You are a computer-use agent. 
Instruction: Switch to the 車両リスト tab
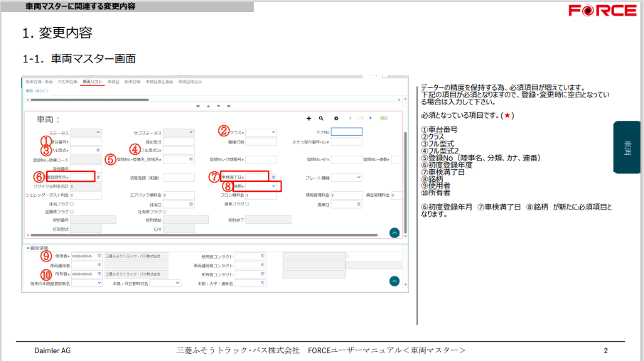point(93,82)
